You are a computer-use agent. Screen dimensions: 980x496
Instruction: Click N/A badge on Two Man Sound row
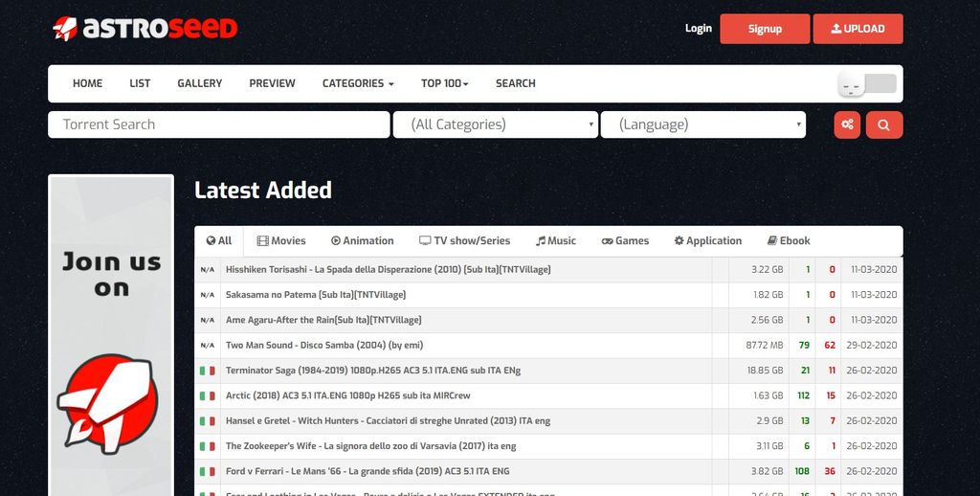pyautogui.click(x=208, y=346)
